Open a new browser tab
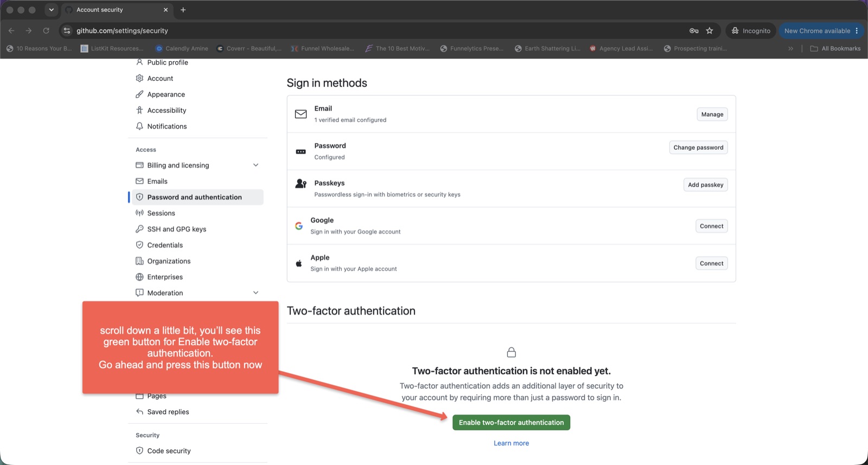The width and height of the screenshot is (868, 465). tap(183, 10)
